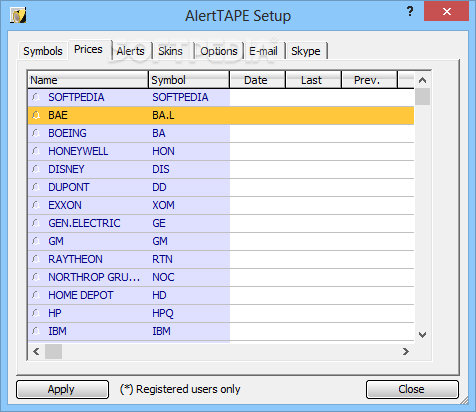Image resolution: width=476 pixels, height=412 pixels.
Task: Select the NORTHROP GRU... name cell
Action: click(88, 277)
